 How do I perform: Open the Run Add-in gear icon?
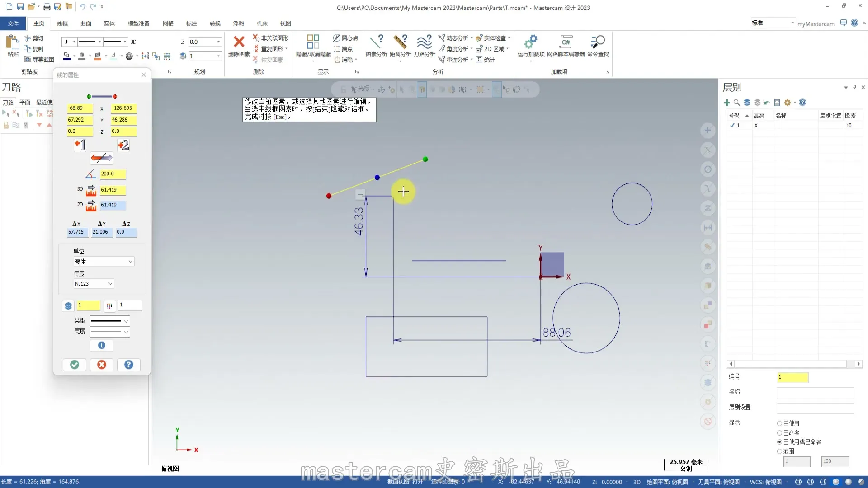(x=530, y=42)
